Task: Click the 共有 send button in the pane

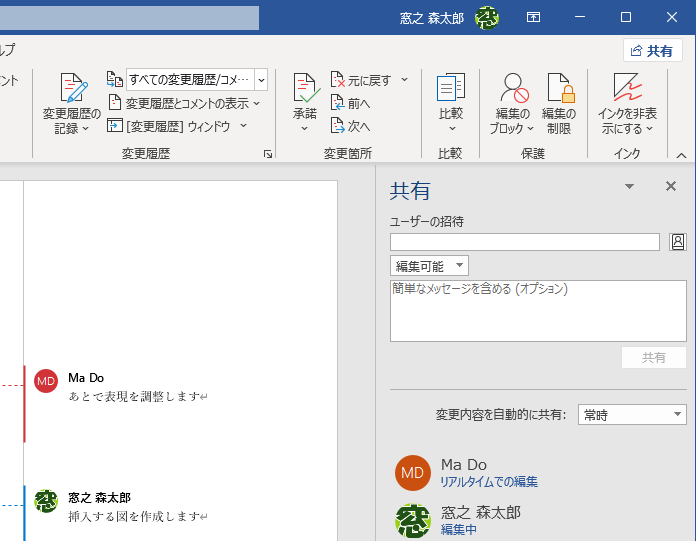Action: point(654,358)
